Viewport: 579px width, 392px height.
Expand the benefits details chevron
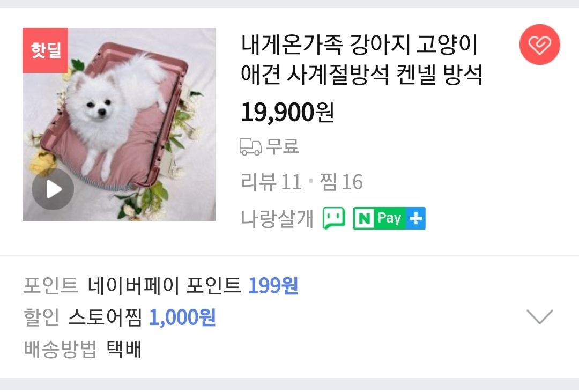tap(539, 316)
